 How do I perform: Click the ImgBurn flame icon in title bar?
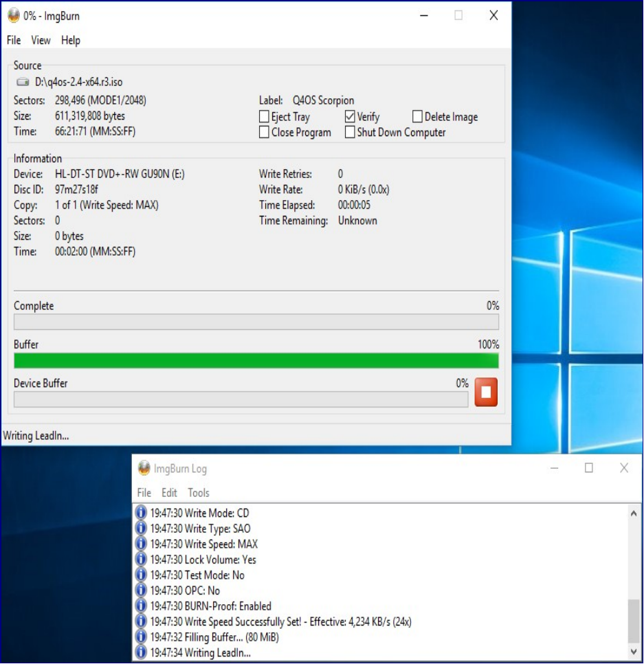pyautogui.click(x=13, y=16)
